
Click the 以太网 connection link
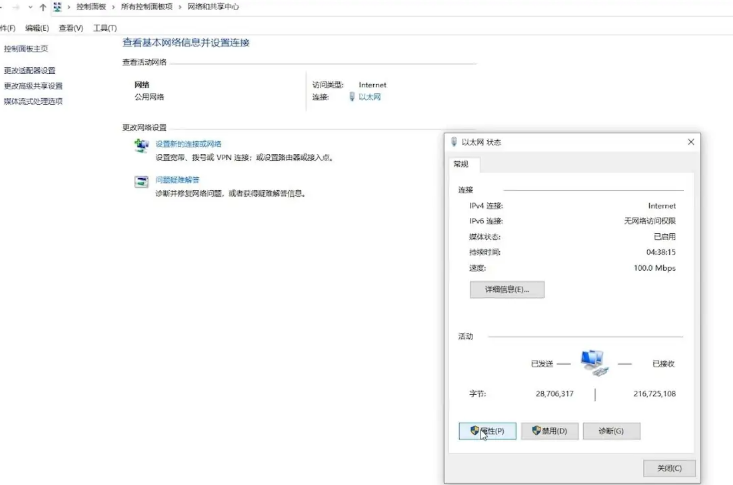(x=369, y=97)
